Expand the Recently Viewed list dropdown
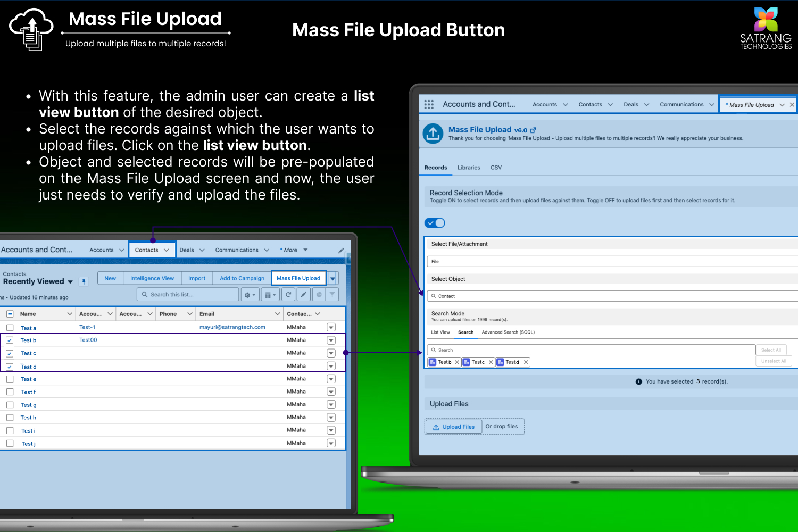Image resolution: width=798 pixels, height=532 pixels. pyautogui.click(x=70, y=282)
